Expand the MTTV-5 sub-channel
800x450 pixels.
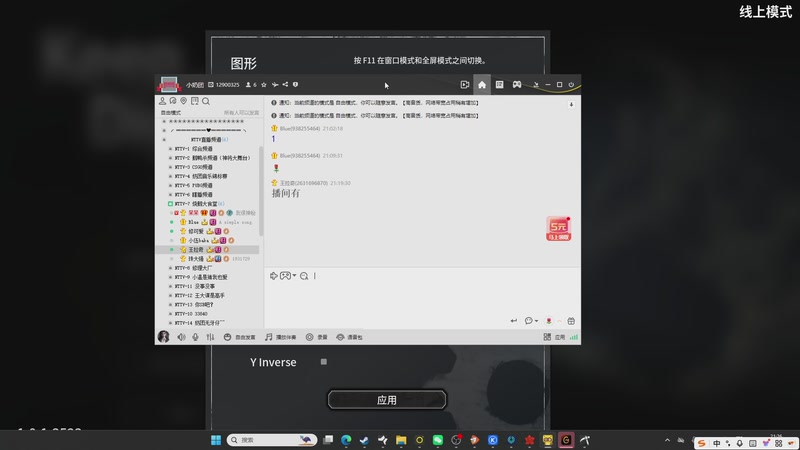pos(170,186)
